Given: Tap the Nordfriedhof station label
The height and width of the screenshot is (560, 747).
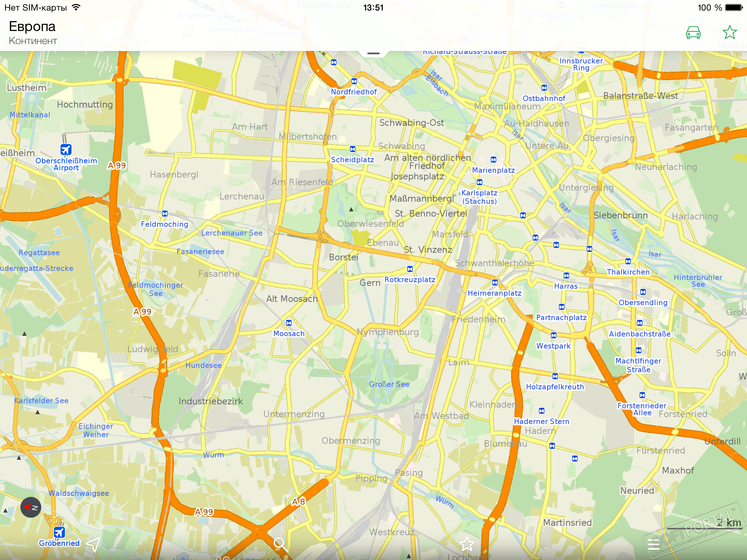Looking at the screenshot, I should point(354,92).
